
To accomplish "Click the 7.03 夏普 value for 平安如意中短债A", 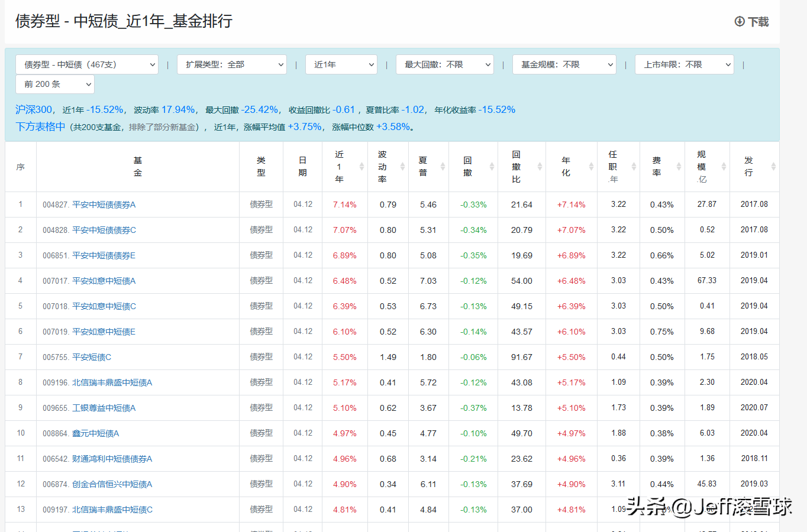I will tap(428, 281).
